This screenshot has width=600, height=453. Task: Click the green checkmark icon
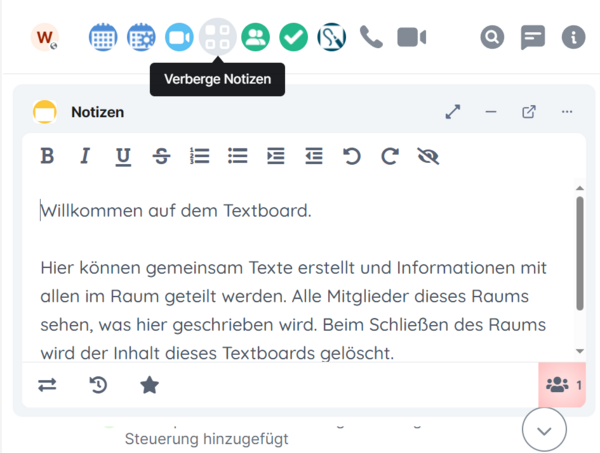point(293,37)
